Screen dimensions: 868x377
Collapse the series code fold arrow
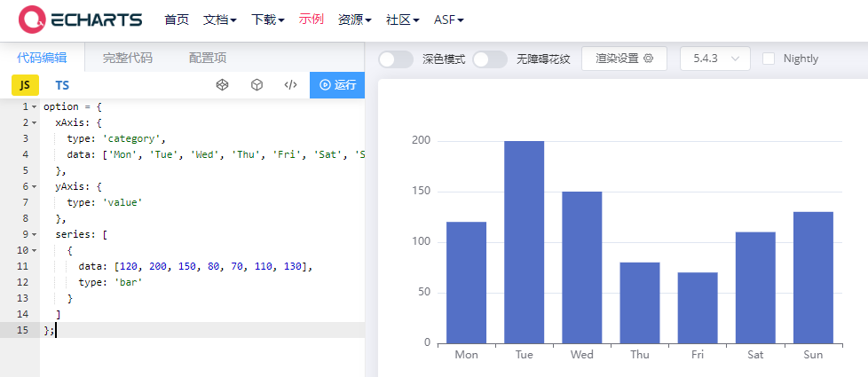coord(34,234)
